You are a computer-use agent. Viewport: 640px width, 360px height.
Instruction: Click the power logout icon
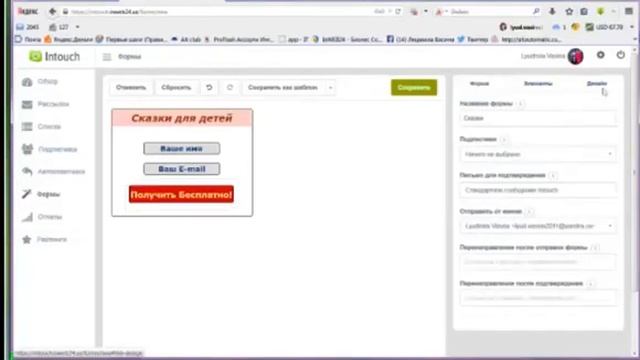[620, 55]
